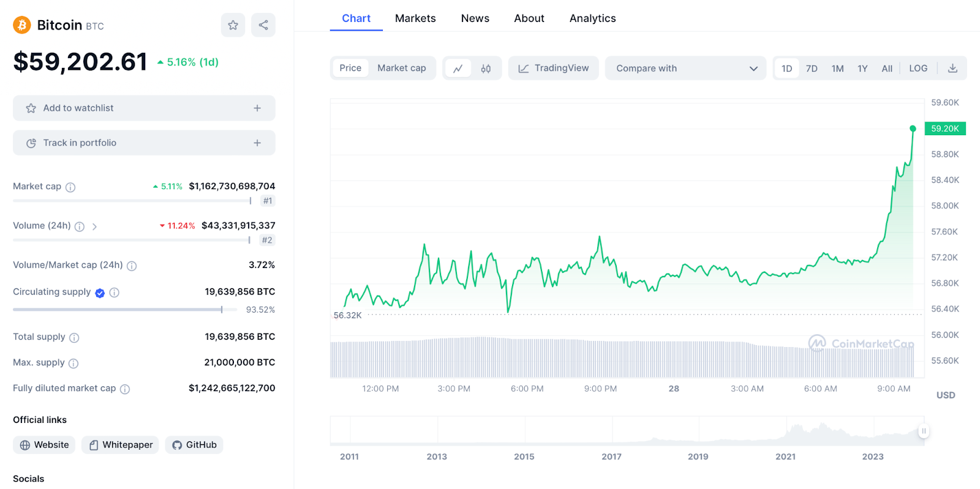This screenshot has height=489, width=980.
Task: Select the Price chart toggle
Action: [x=350, y=68]
